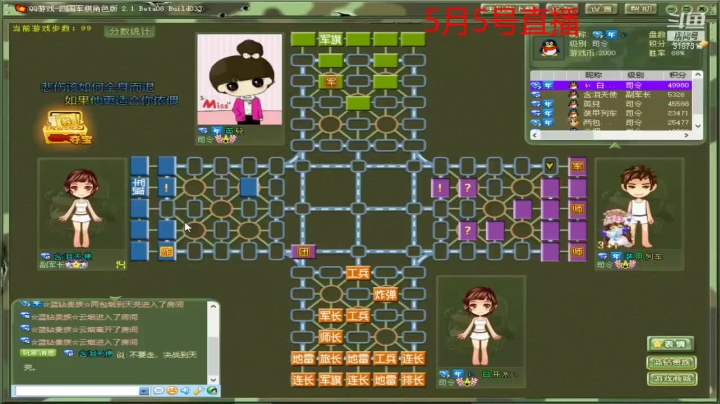Open the 游戏商城 game store button
This screenshot has width=720, height=404.
pyautogui.click(x=671, y=378)
